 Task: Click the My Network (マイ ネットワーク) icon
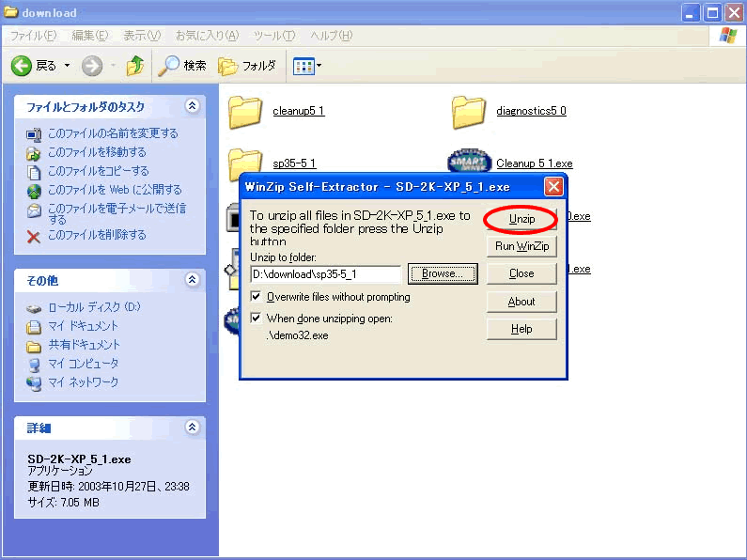[x=34, y=383]
